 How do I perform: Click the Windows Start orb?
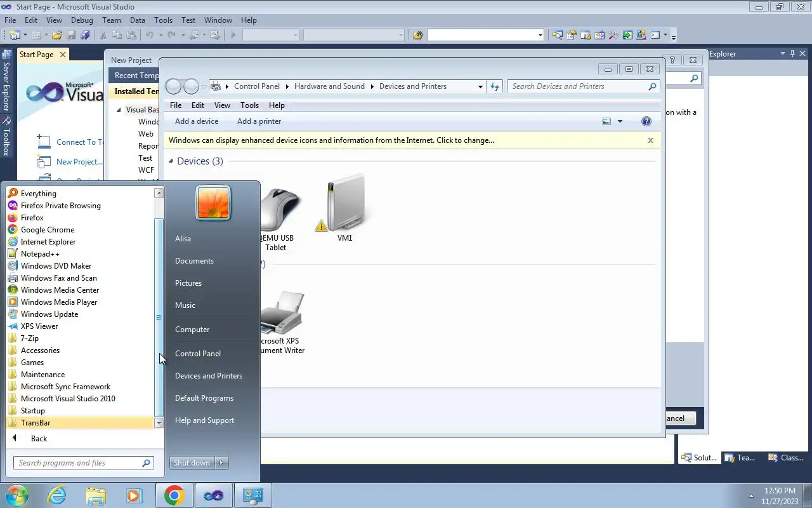click(x=17, y=495)
